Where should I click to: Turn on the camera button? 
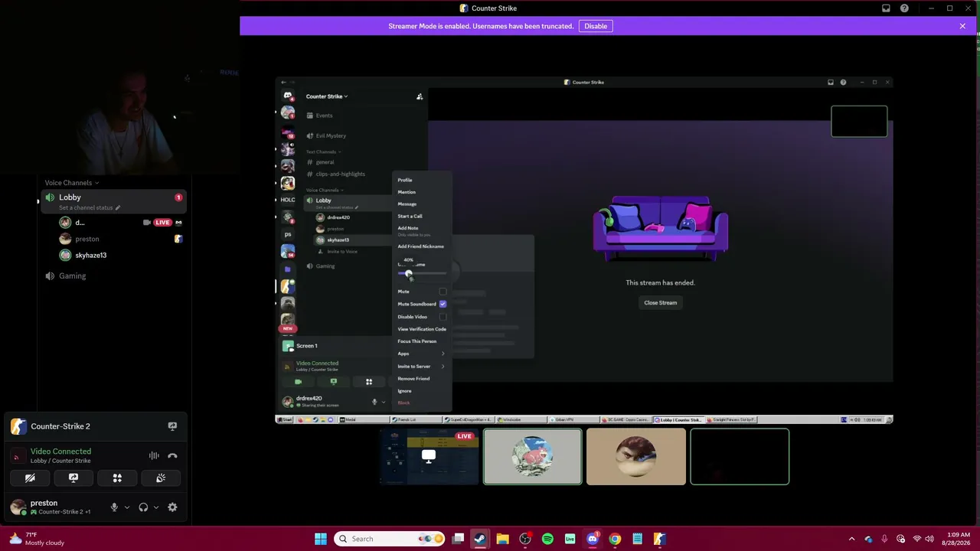[30, 478]
